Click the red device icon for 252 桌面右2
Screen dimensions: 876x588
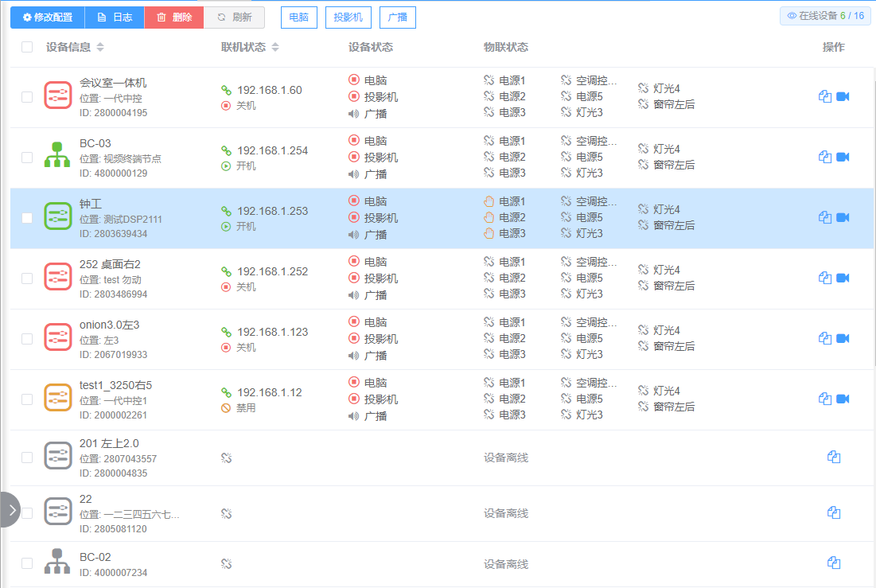[x=58, y=278]
